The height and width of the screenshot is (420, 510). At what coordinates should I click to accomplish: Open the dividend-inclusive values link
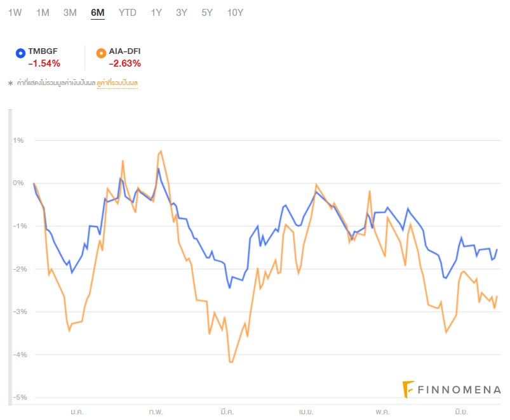[117, 83]
